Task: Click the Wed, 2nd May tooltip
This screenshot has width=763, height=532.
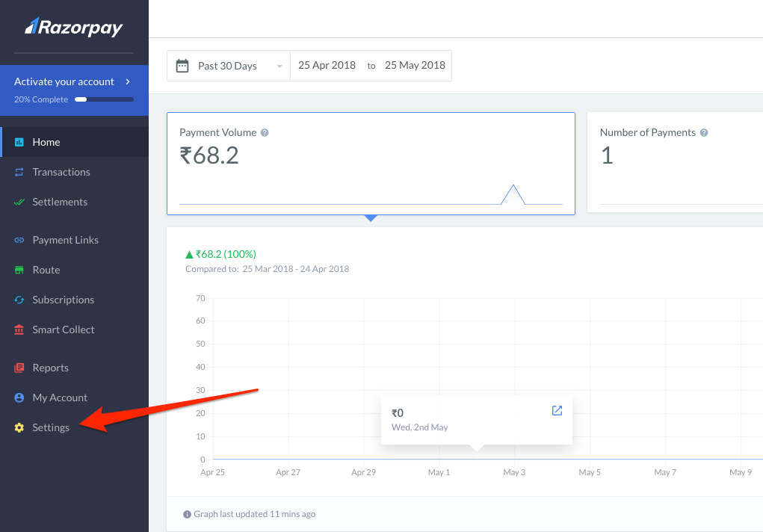Action: tap(477, 420)
